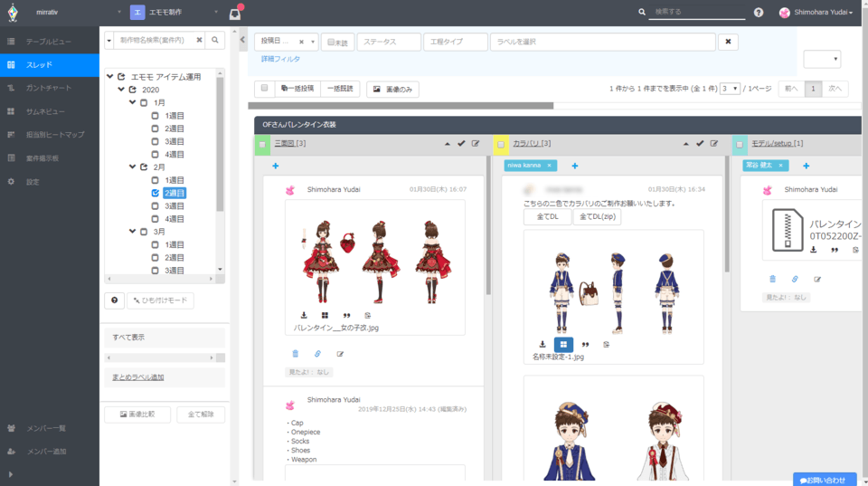Click the highlighted grid icon under 名称未設定-1.jpg
This screenshot has height=486, width=868.
[563, 345]
